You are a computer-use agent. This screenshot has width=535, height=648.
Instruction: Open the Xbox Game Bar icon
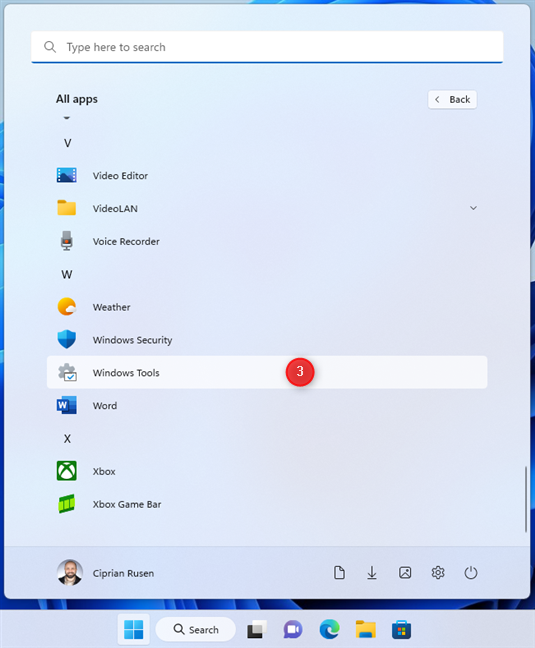[67, 504]
